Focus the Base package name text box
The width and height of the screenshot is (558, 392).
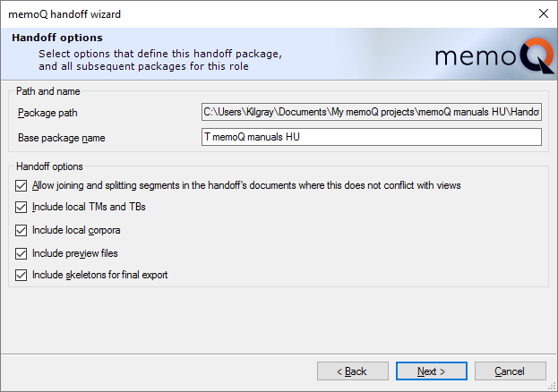372,137
